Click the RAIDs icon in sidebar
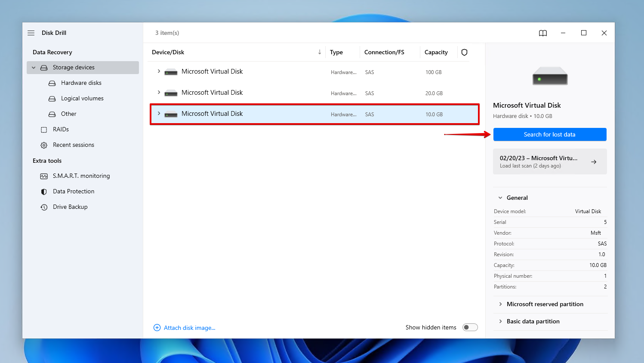This screenshot has width=644, height=363. pos(44,130)
